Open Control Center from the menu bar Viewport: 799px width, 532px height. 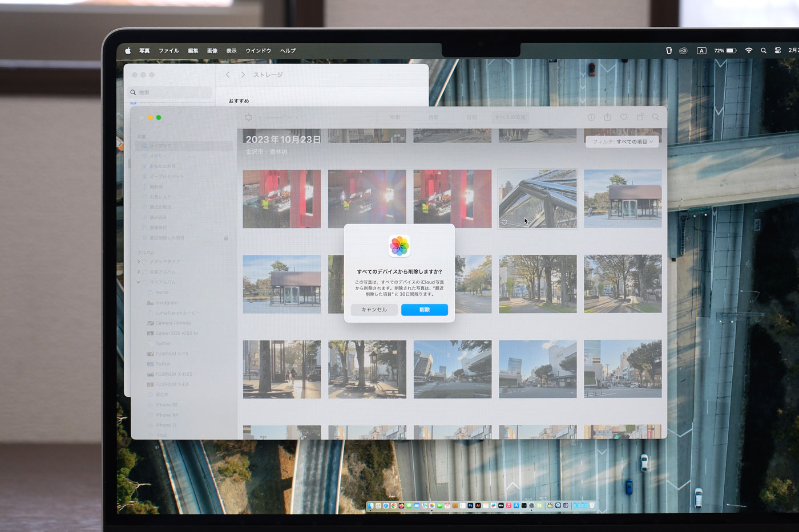(x=778, y=51)
